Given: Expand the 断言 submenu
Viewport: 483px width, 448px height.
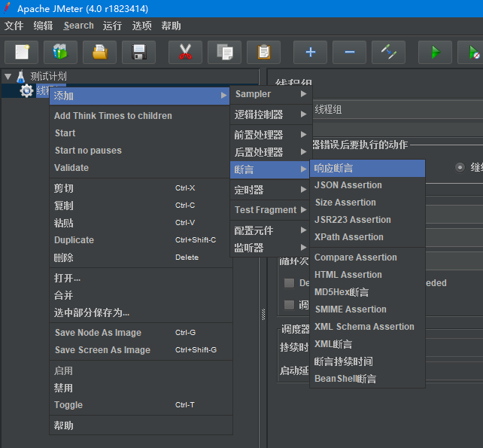Looking at the screenshot, I should click(270, 169).
